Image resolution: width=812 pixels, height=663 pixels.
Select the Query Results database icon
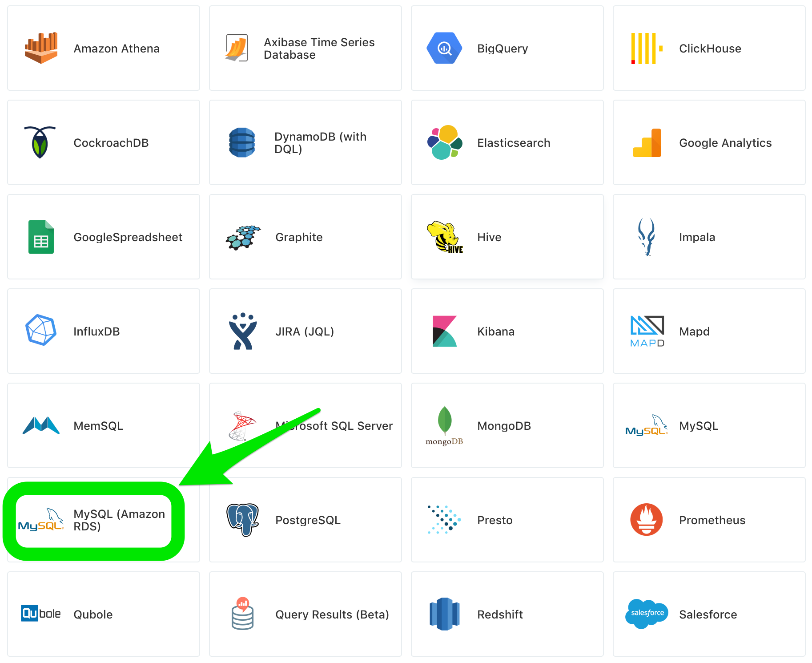coord(243,614)
